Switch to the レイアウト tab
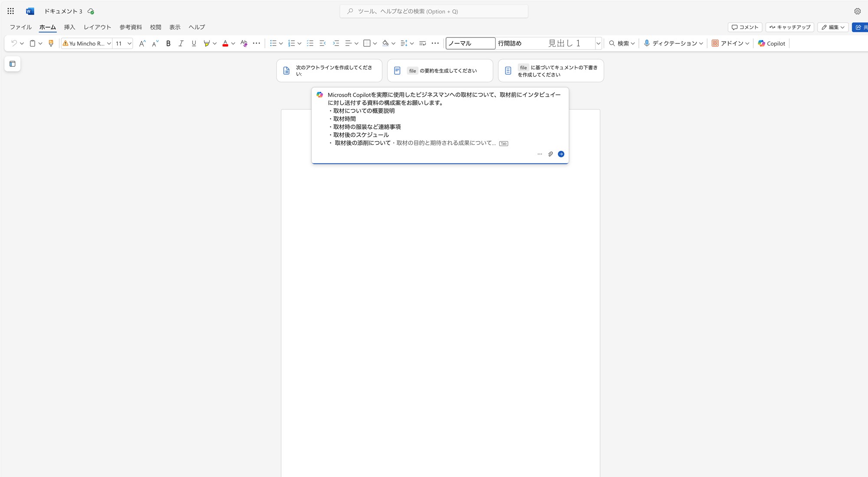 click(97, 27)
